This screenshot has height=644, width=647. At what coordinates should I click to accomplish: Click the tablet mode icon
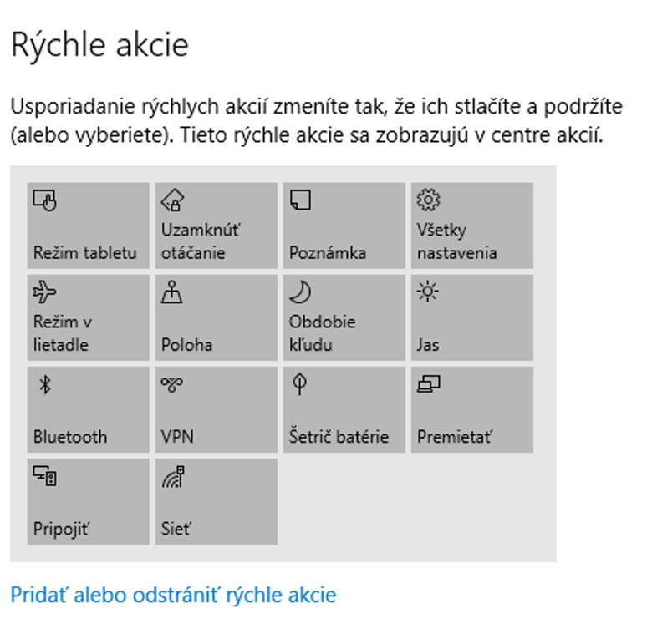44,200
